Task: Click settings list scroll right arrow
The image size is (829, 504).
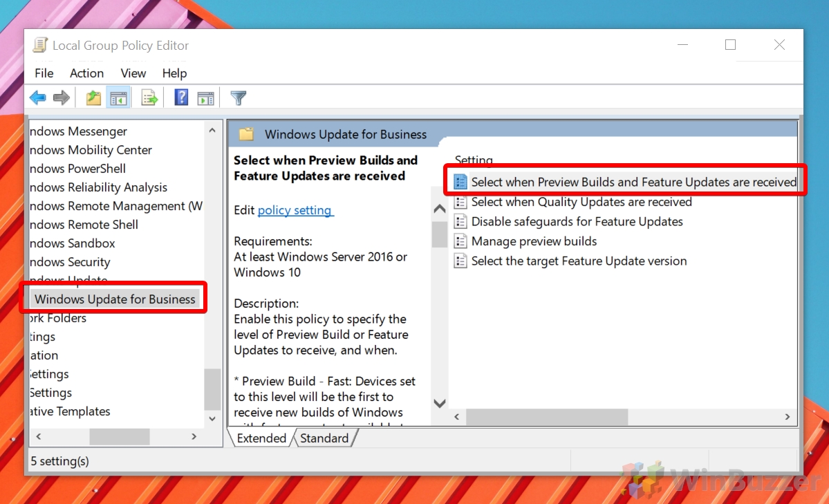Action: tap(788, 417)
